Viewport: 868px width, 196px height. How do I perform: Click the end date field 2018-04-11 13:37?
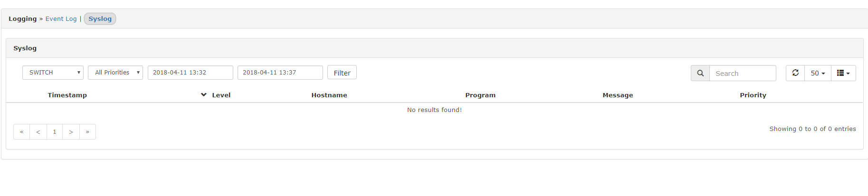280,73
